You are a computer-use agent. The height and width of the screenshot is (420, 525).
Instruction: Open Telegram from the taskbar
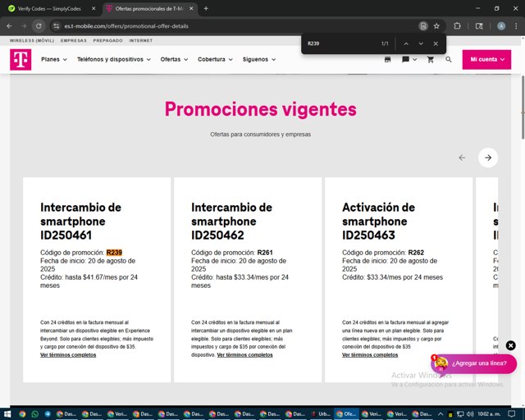48,414
